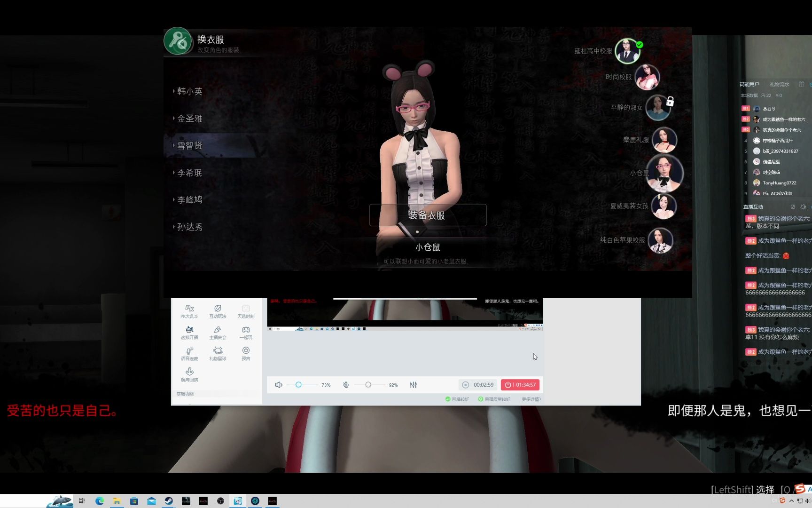Open the PK大乱斗 tool
This screenshot has width=812, height=508.
pyautogui.click(x=189, y=311)
